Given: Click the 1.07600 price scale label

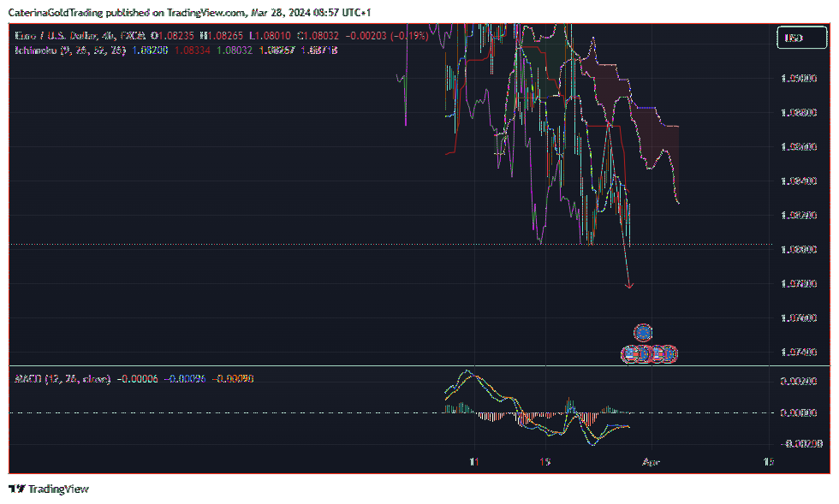Looking at the screenshot, I should (799, 317).
